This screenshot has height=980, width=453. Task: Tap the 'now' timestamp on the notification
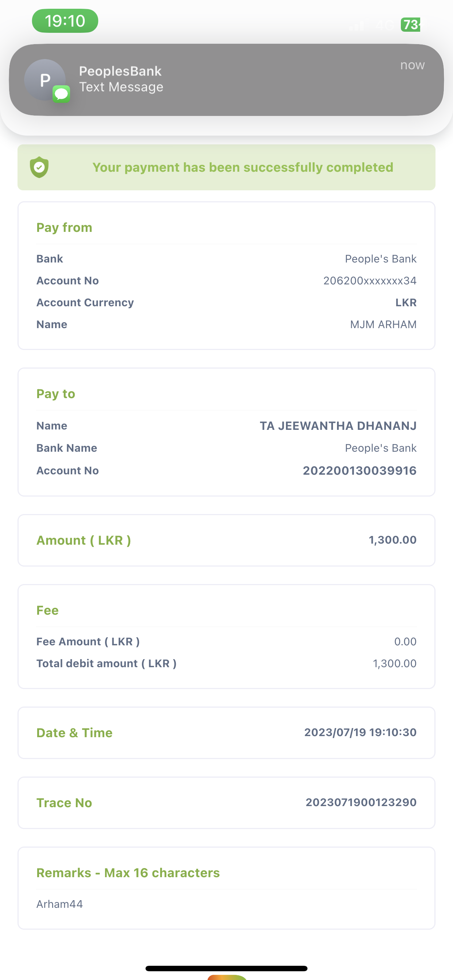click(x=412, y=65)
